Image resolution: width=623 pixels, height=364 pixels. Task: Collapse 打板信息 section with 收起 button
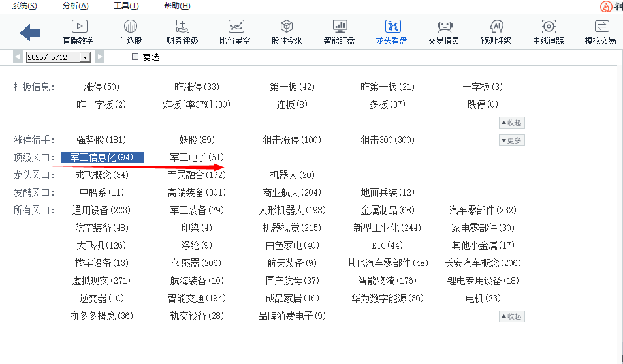[x=511, y=123]
